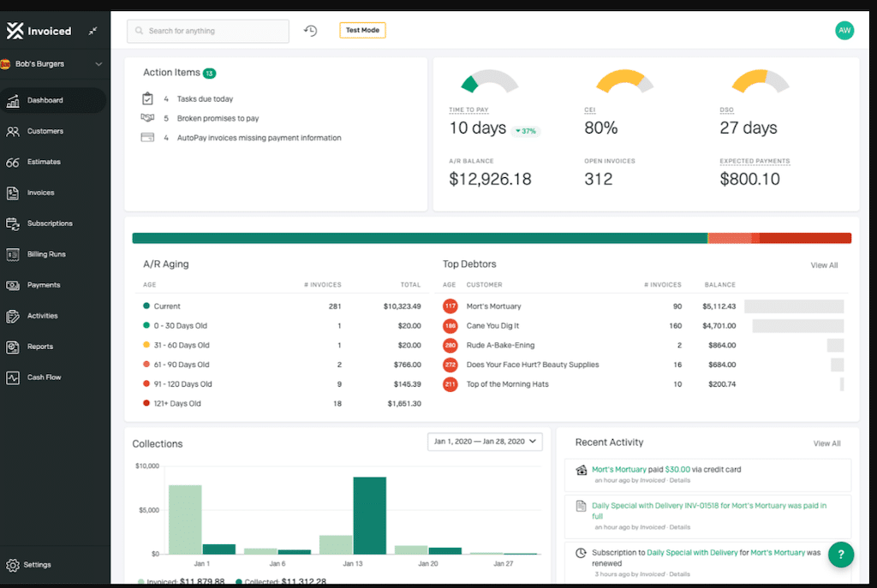
Task: Click the green segment of aging bar
Action: click(x=420, y=238)
